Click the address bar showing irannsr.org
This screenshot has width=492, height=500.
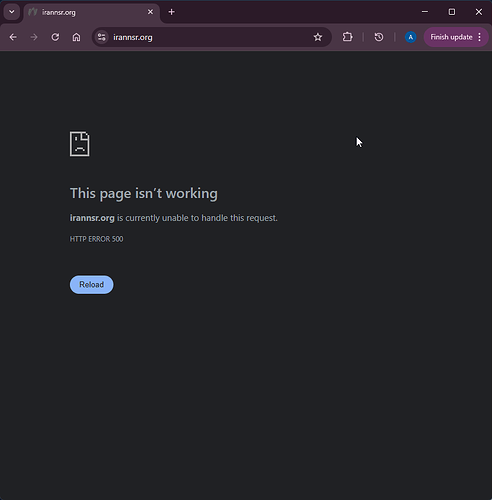point(208,37)
